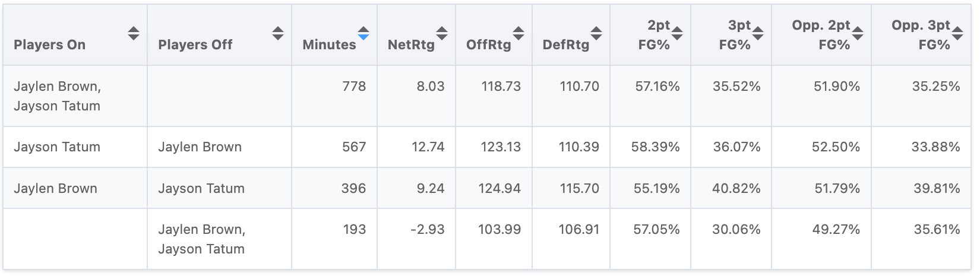Sort by Opp. 3pt FG% arrows
The width and height of the screenshot is (980, 279).
click(957, 33)
